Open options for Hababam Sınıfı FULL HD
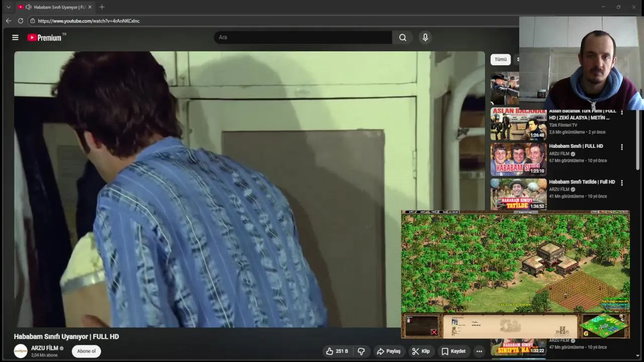Screen dimensions: 644x362 pyautogui.click(x=622, y=147)
